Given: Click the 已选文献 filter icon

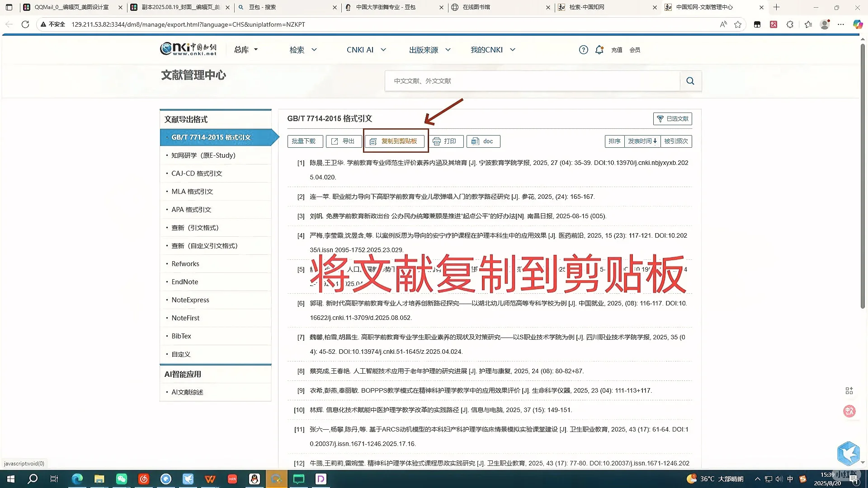Looking at the screenshot, I should click(660, 119).
